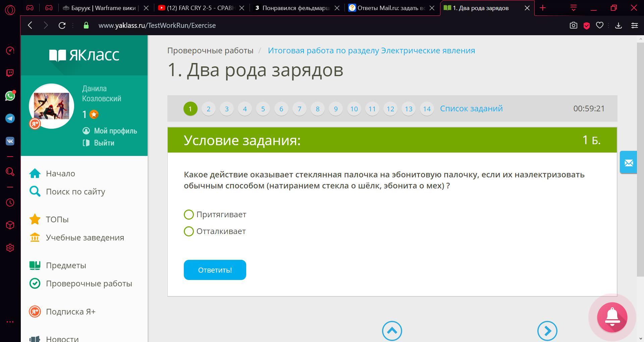Click the green padlock security icon
Viewport: 644px width, 342px height.
pyautogui.click(x=86, y=25)
